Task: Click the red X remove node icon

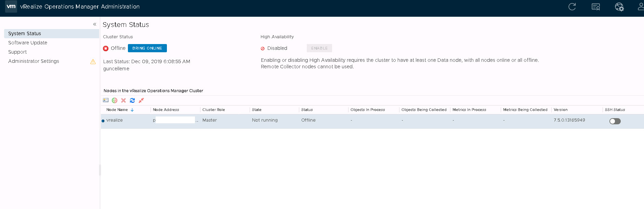Action: [x=123, y=100]
